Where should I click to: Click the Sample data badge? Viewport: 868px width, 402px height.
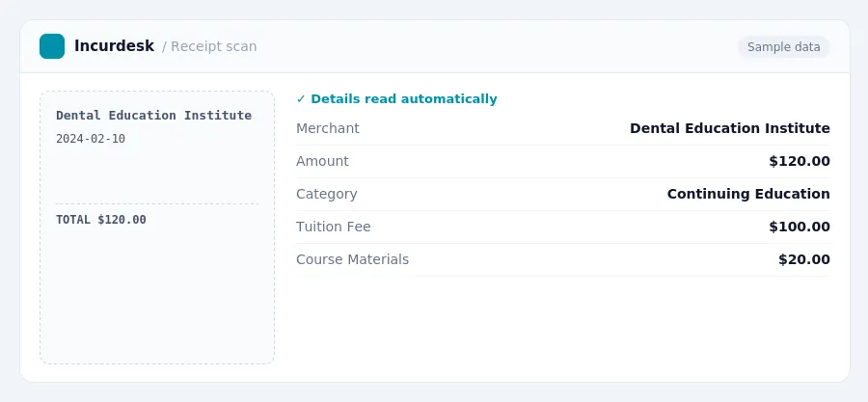(x=783, y=47)
